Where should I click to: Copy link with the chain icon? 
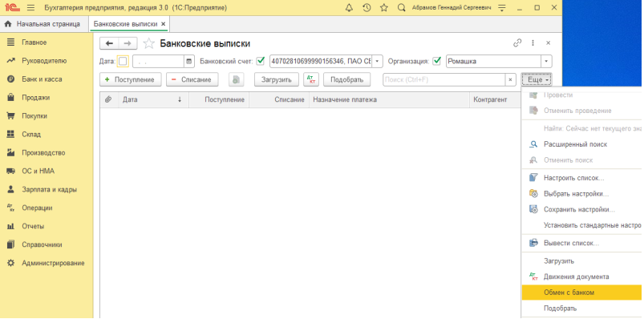pos(517,42)
